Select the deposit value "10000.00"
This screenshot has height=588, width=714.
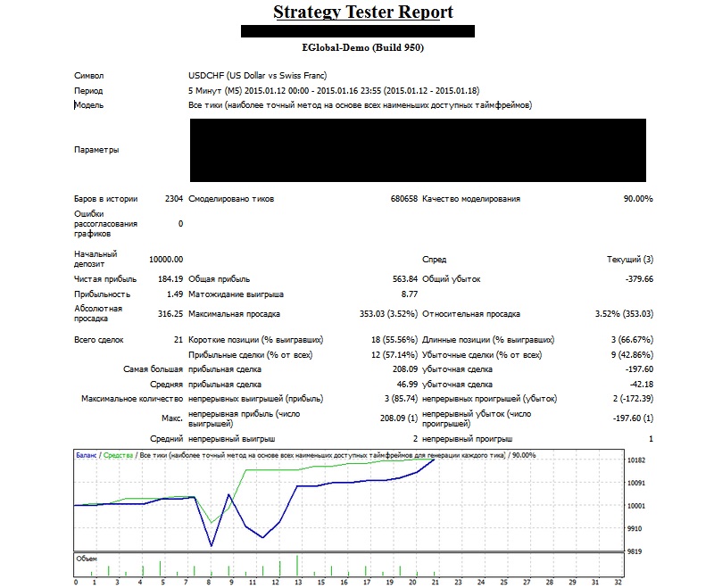[x=166, y=260]
